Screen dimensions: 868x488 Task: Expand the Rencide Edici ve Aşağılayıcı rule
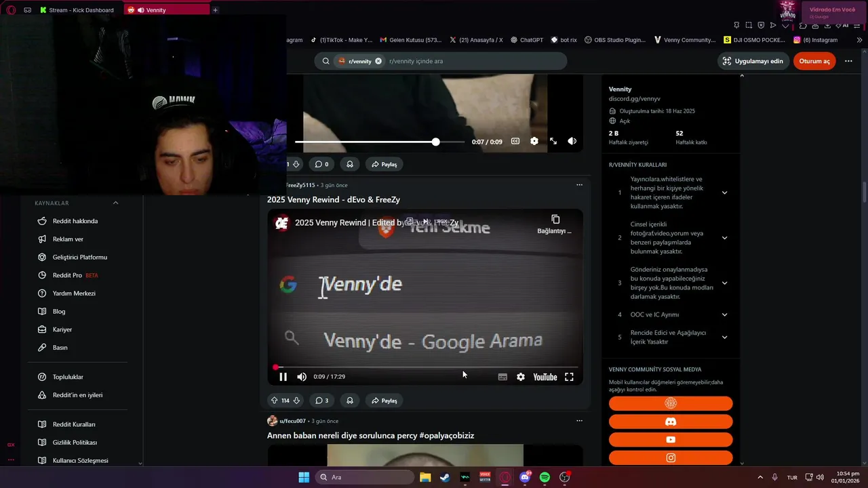724,337
